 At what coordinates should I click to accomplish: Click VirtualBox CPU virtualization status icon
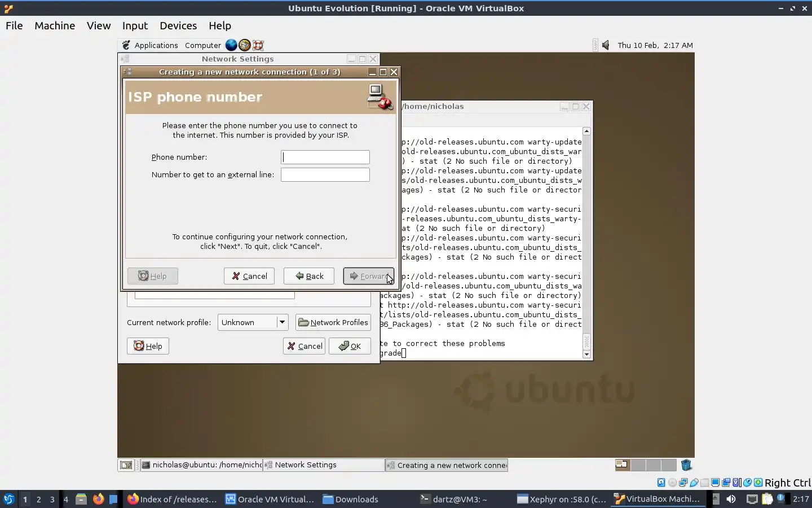point(736,483)
